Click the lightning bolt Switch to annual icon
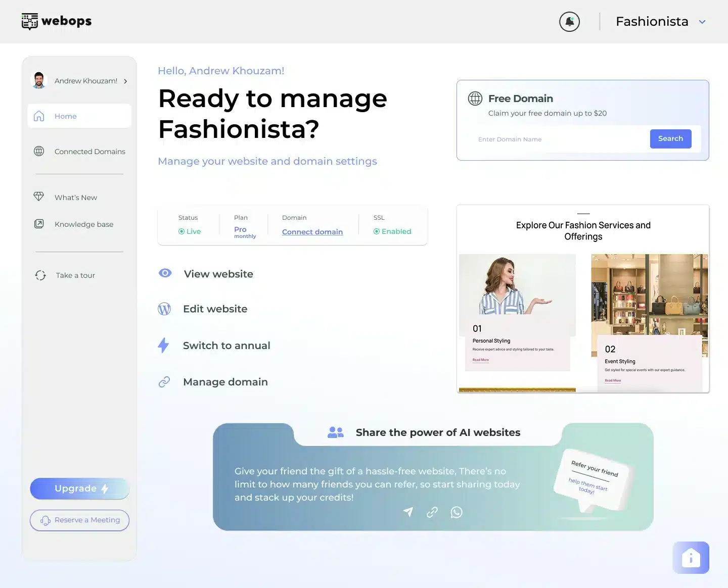This screenshot has height=588, width=728. click(x=163, y=346)
